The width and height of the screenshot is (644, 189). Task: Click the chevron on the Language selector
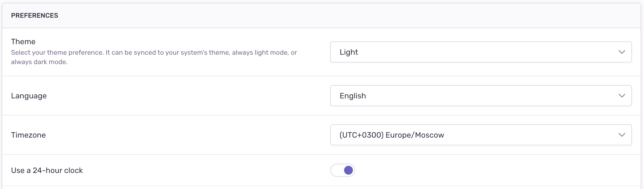pos(622,96)
